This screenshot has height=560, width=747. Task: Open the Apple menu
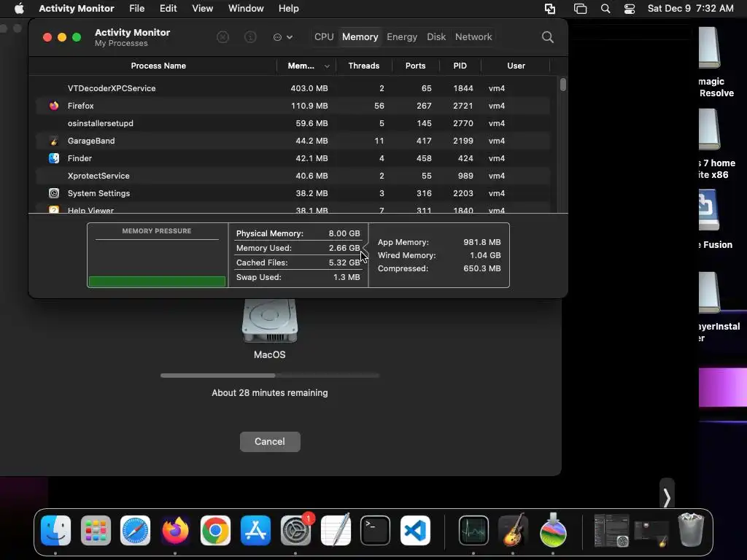(19, 9)
